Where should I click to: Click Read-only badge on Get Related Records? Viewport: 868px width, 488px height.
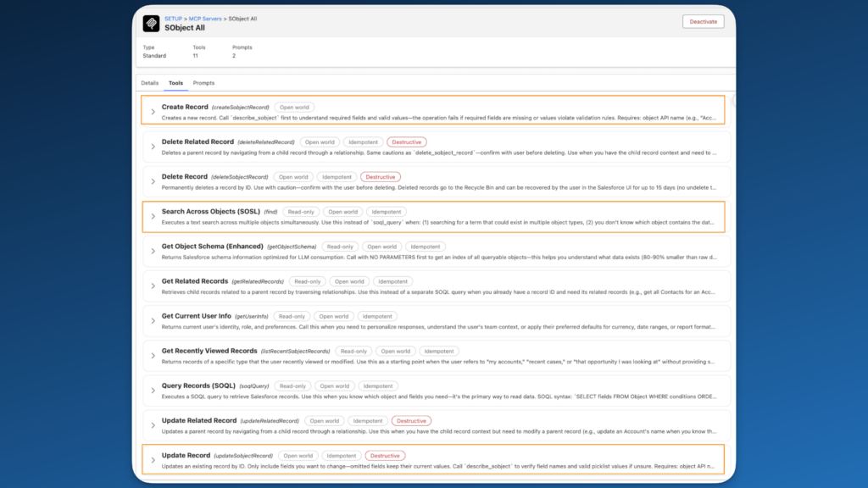click(307, 281)
